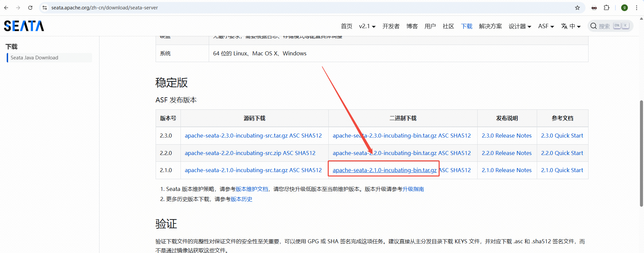The height and width of the screenshot is (253, 644).
Task: Reload the page with the refresh icon
Action: 30,8
